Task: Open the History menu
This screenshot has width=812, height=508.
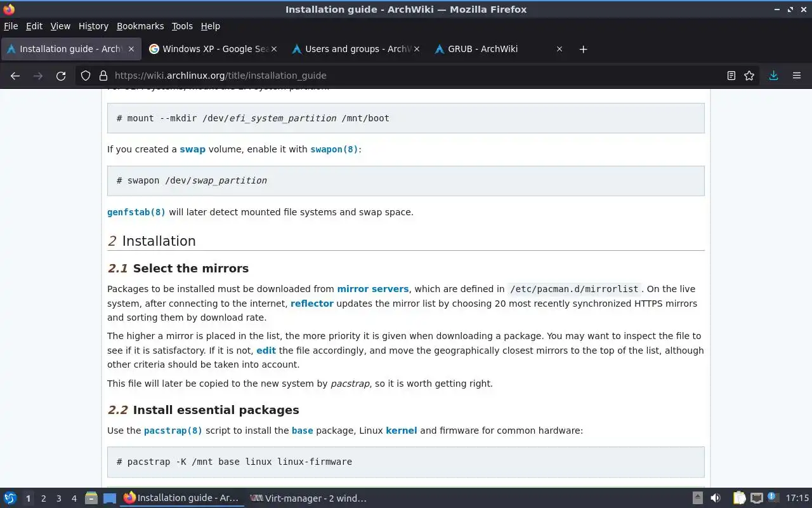Action: coord(93,26)
